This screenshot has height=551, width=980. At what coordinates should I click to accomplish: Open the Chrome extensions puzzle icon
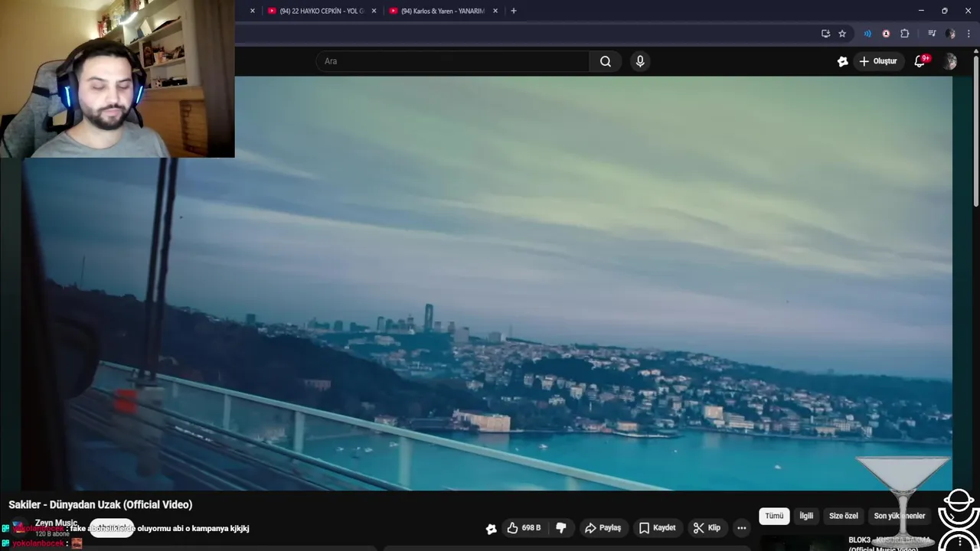[x=904, y=34]
